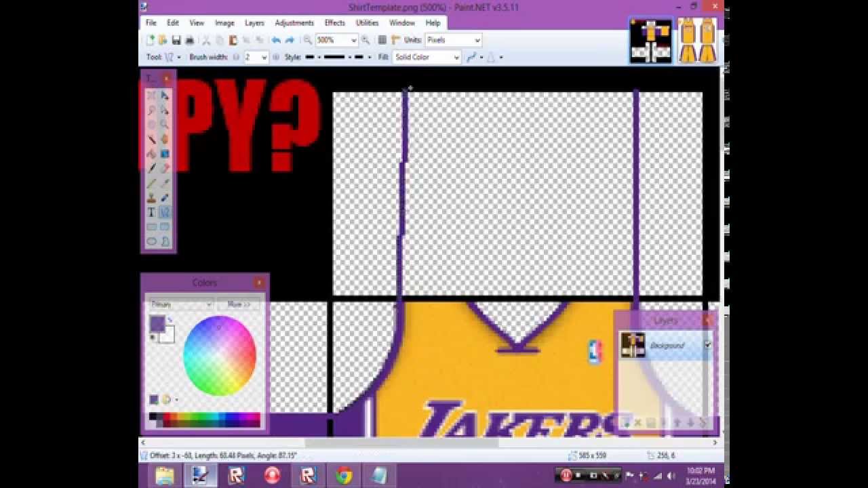Viewport: 868px width, 488px height.
Task: Click the More >> button in Colors
Action: 239,304
